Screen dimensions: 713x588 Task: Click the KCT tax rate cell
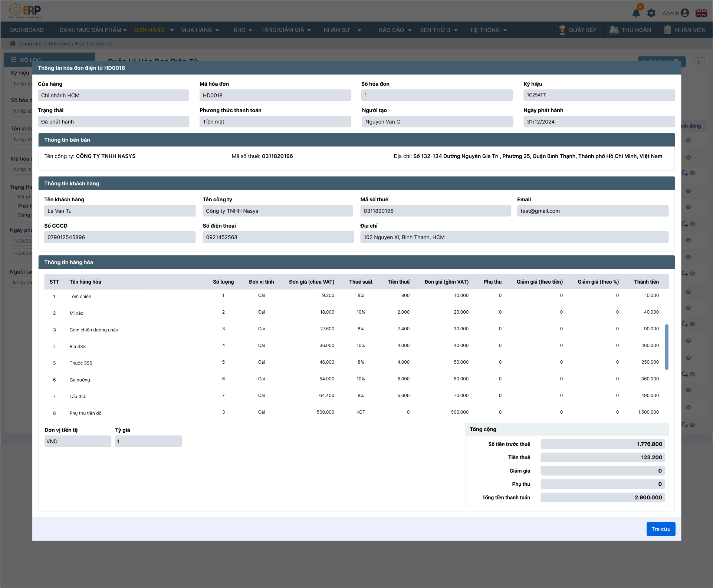pyautogui.click(x=361, y=412)
